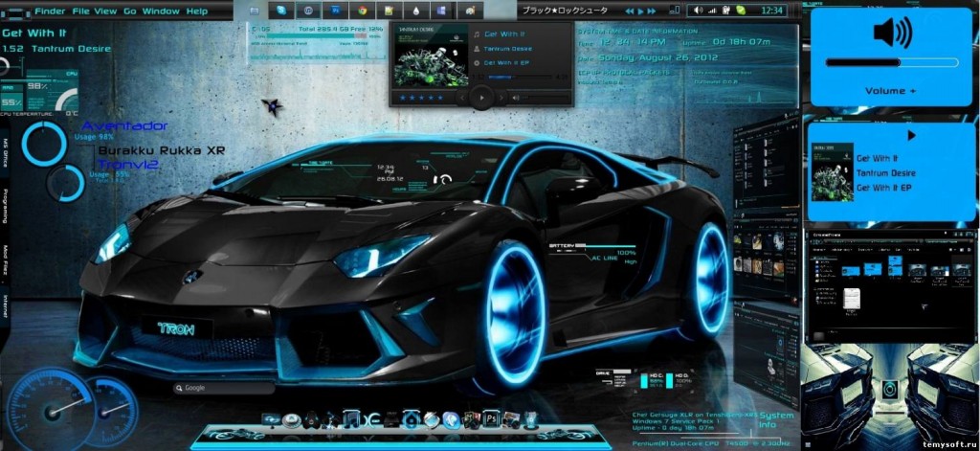Click 'Get With It EP' album title
Screen dimensions: 980x451
tap(506, 63)
